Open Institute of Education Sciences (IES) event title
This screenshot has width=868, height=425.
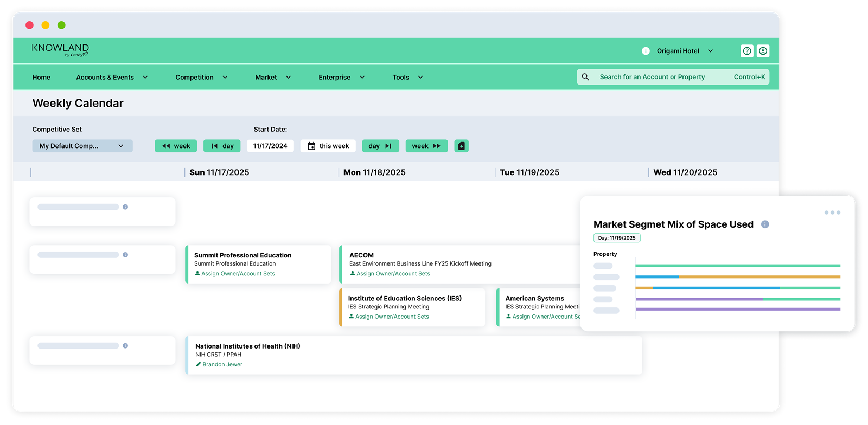(405, 298)
